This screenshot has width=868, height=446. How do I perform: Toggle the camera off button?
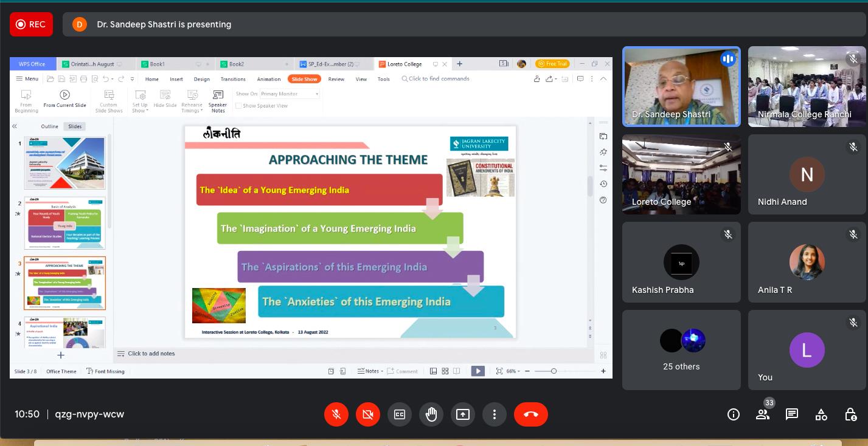368,414
